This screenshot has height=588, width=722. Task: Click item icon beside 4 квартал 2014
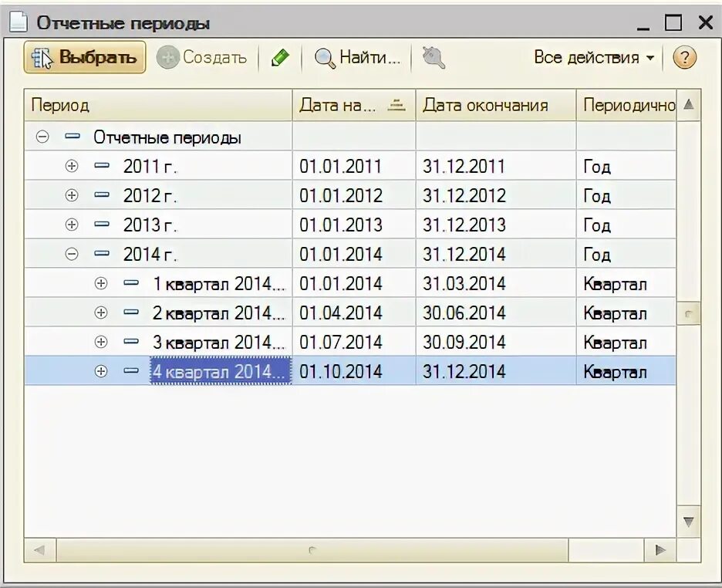click(131, 370)
